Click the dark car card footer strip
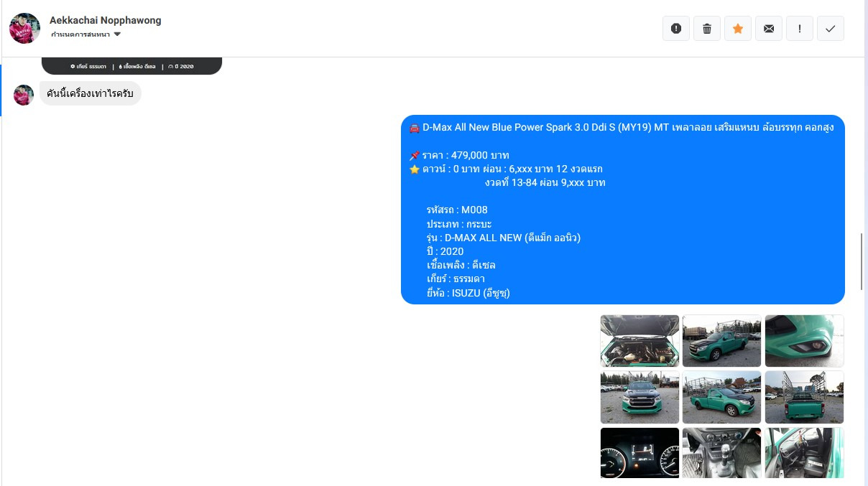Image resolution: width=868 pixels, height=486 pixels. [131, 66]
